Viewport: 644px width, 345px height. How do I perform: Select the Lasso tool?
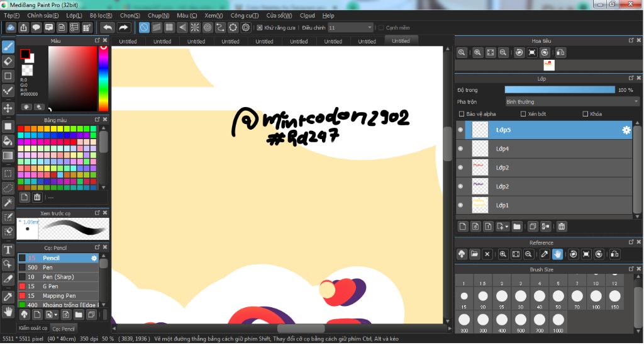click(8, 188)
